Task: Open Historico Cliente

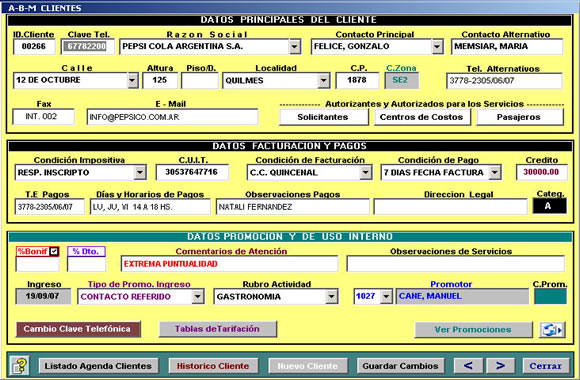Action: click(213, 366)
